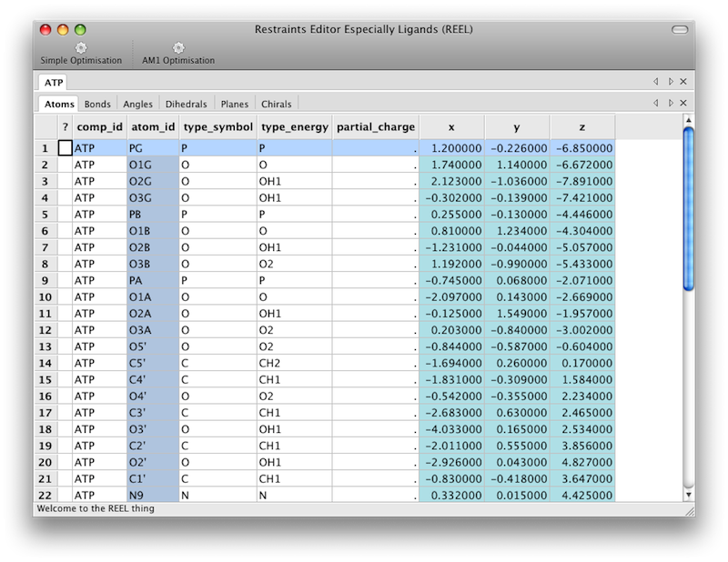
Task: Close the current Atoms sub-tab
Action: [x=683, y=104]
